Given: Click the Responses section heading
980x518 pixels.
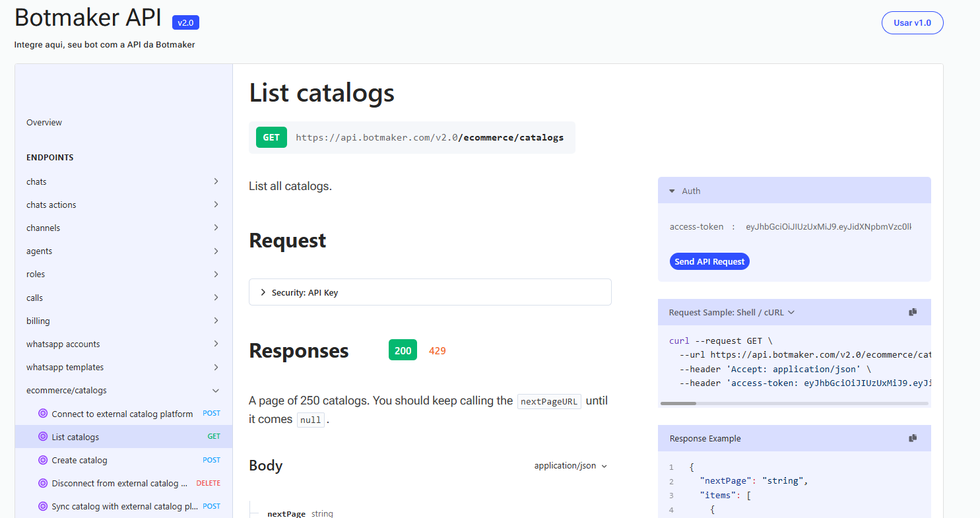Looking at the screenshot, I should 298,350.
